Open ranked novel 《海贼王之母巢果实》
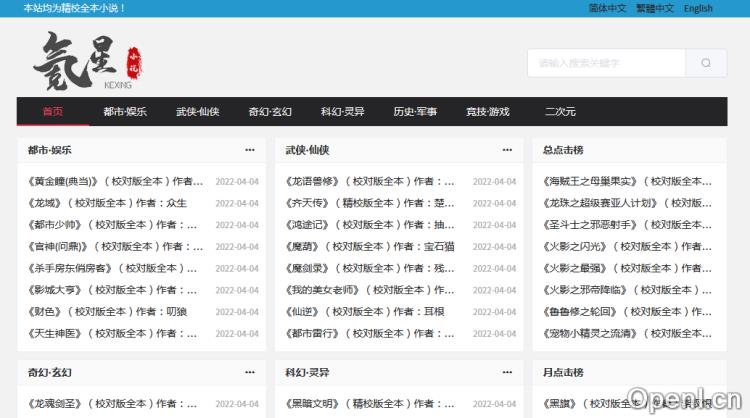Viewport: 750px width, 418px height. [x=627, y=181]
